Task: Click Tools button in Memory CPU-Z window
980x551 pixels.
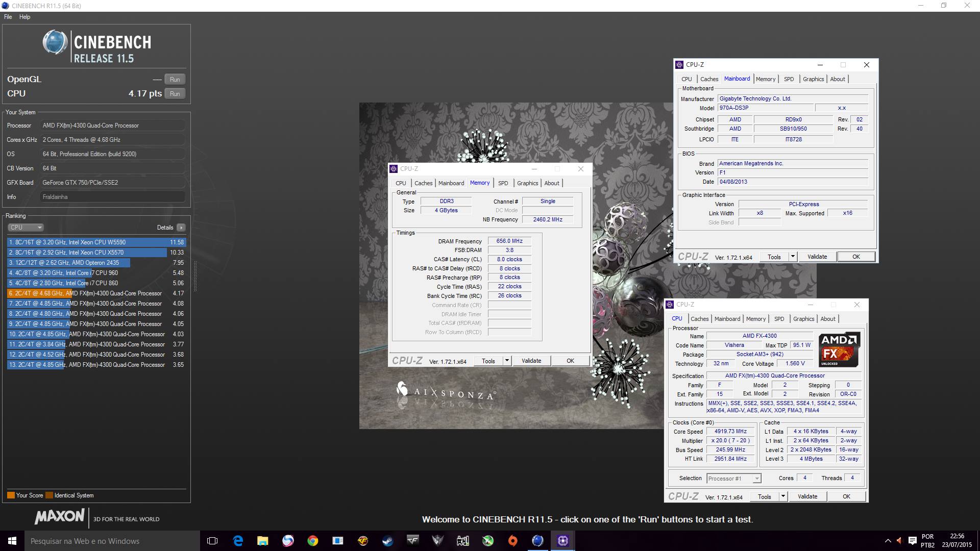Action: tap(488, 361)
